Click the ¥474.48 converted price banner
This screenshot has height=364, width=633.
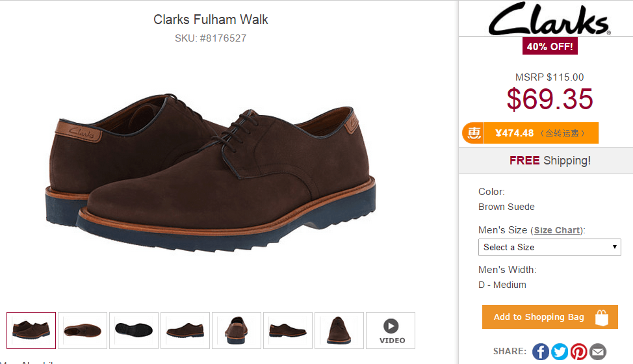pyautogui.click(x=541, y=133)
